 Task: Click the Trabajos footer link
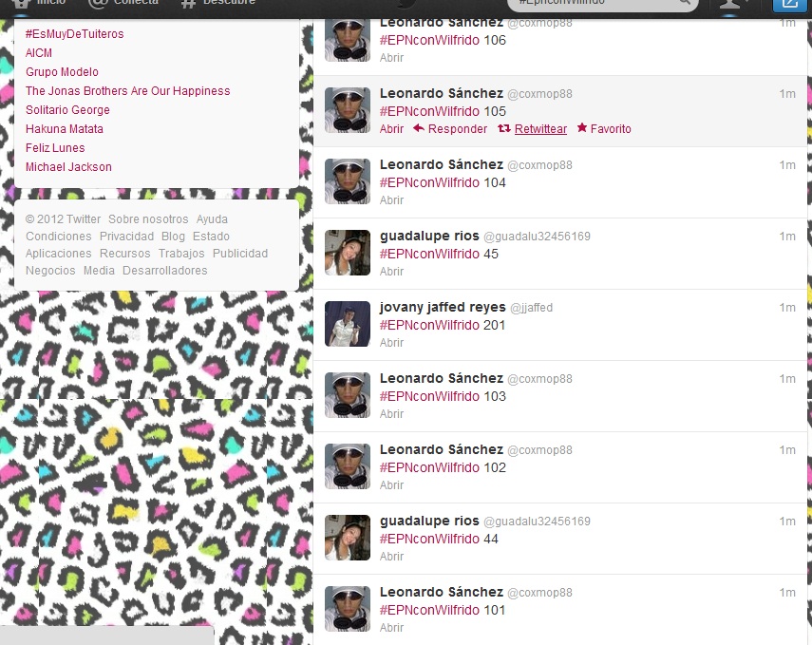tap(181, 254)
